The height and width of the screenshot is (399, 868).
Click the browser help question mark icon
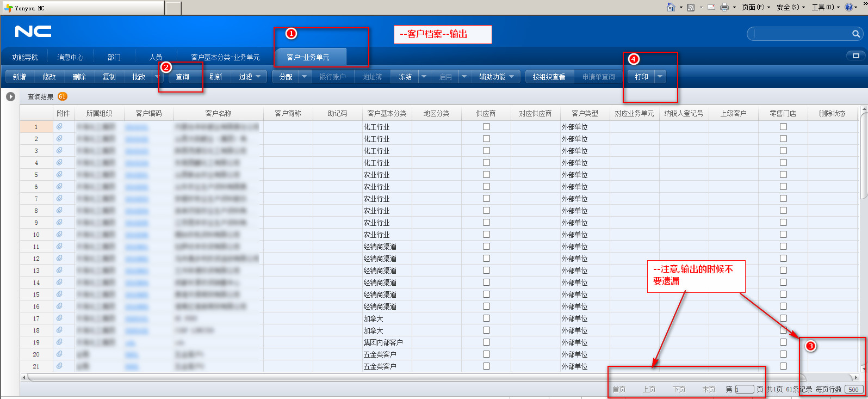[848, 7]
